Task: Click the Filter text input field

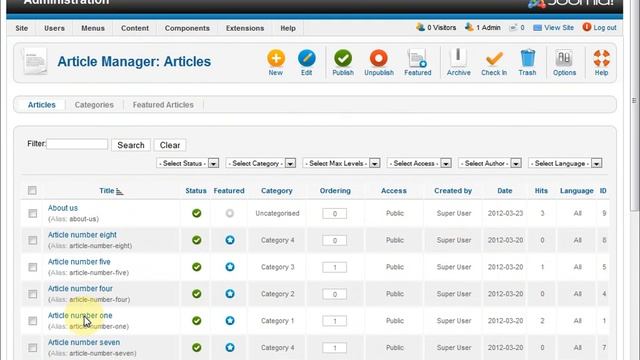Action: point(77,144)
